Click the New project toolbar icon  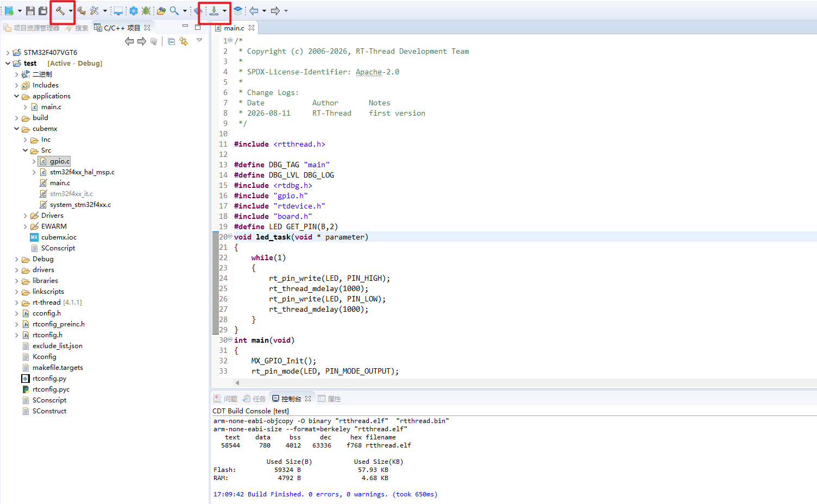pos(9,10)
